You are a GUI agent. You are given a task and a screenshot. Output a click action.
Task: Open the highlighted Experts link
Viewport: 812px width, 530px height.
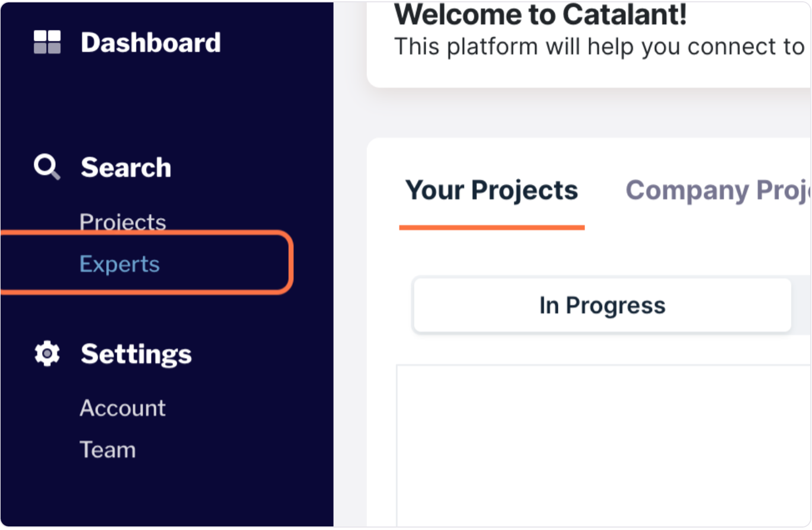120,264
